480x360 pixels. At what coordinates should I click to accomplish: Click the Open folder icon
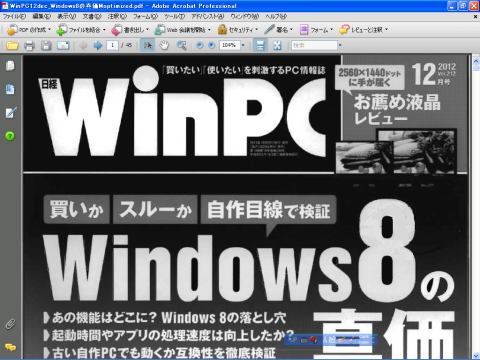(x=12, y=45)
